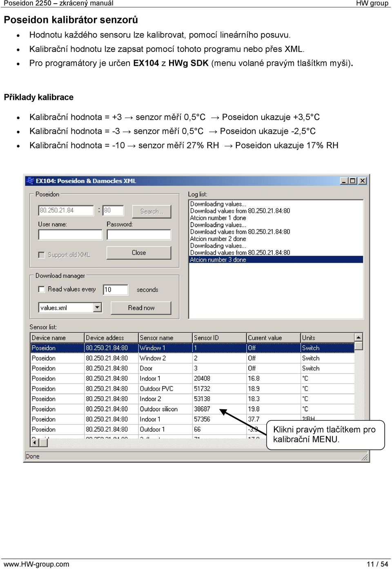Click sensor list vertical scrollbar thumb
The height and width of the screenshot is (569, 392).
coord(359,346)
